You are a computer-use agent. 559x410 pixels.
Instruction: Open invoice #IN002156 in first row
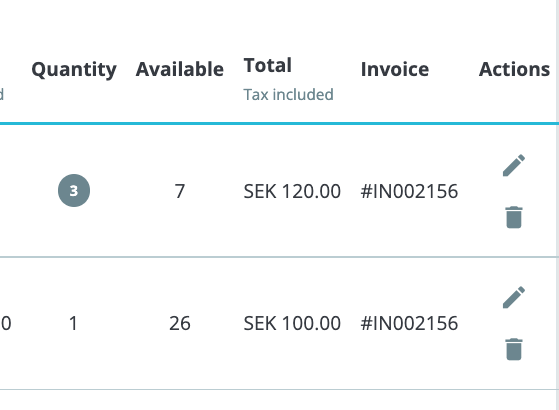click(x=409, y=191)
